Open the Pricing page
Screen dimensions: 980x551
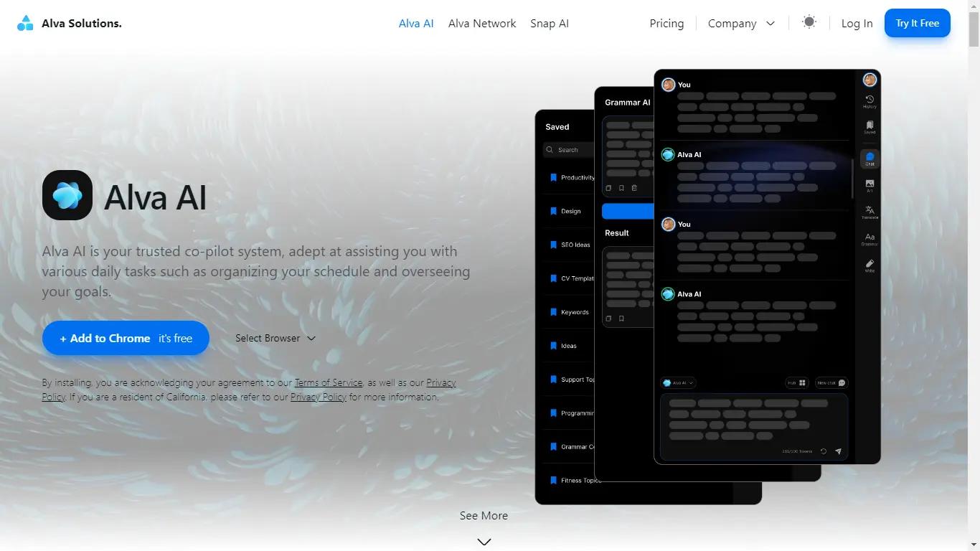point(666,23)
